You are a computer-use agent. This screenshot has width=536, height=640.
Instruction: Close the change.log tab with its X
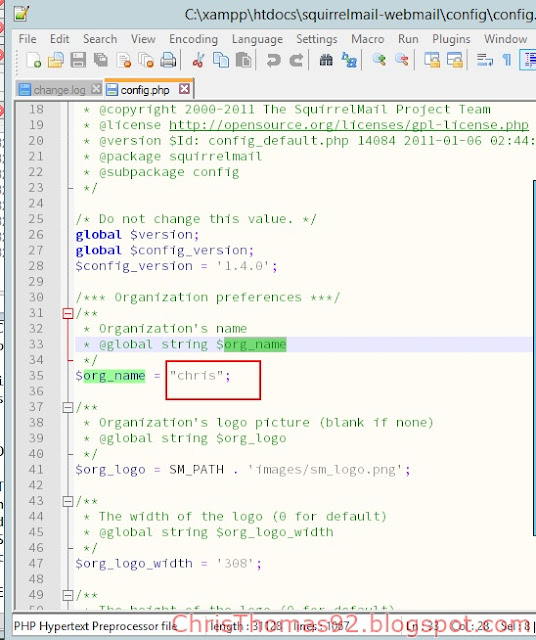click(96, 89)
